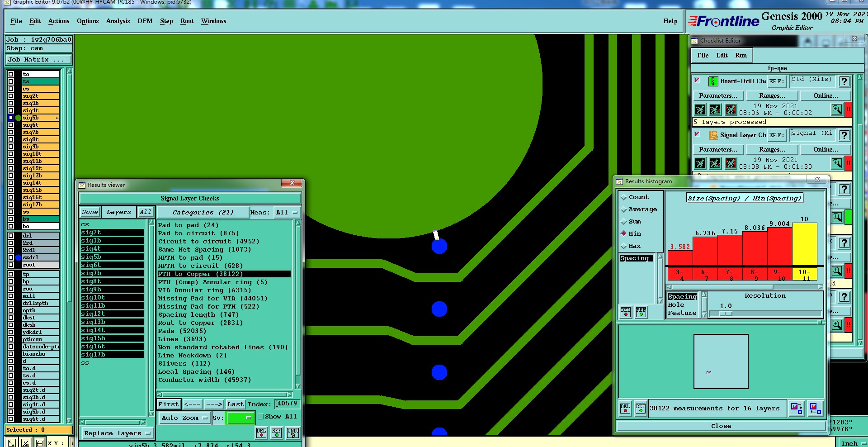The width and height of the screenshot is (868, 447).
Task: Click red 3.582 histogram bar
Action: point(680,258)
